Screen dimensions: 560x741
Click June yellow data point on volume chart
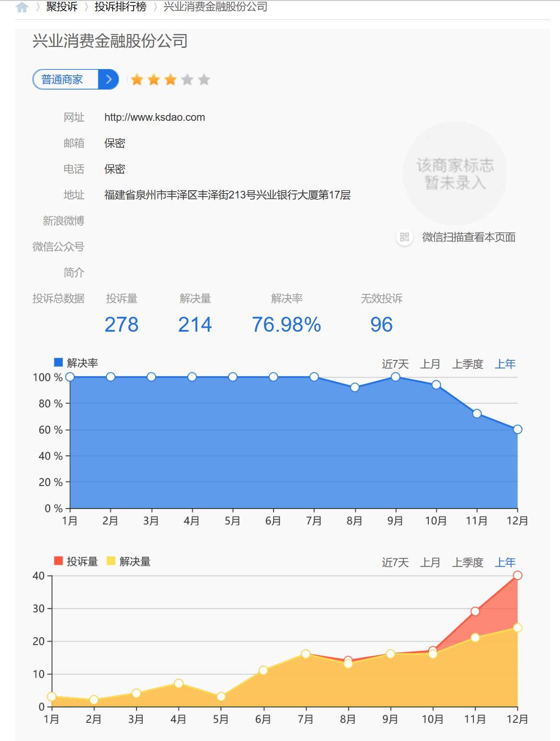(x=263, y=671)
